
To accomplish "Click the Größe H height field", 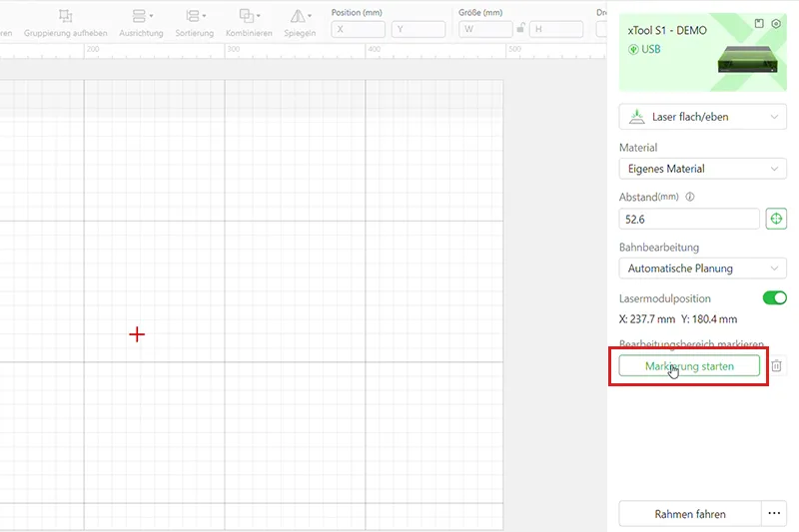I will 556,29.
